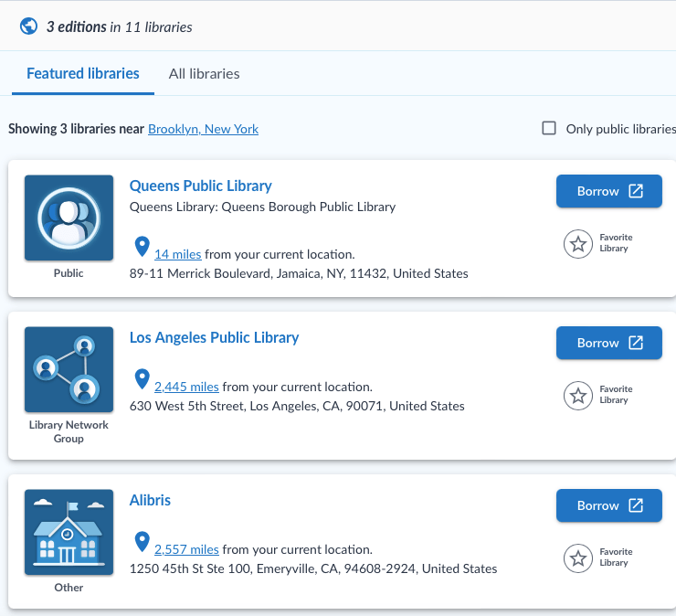Image resolution: width=676 pixels, height=616 pixels.
Task: Click map pin for Los Angeles library
Action: click(x=142, y=378)
